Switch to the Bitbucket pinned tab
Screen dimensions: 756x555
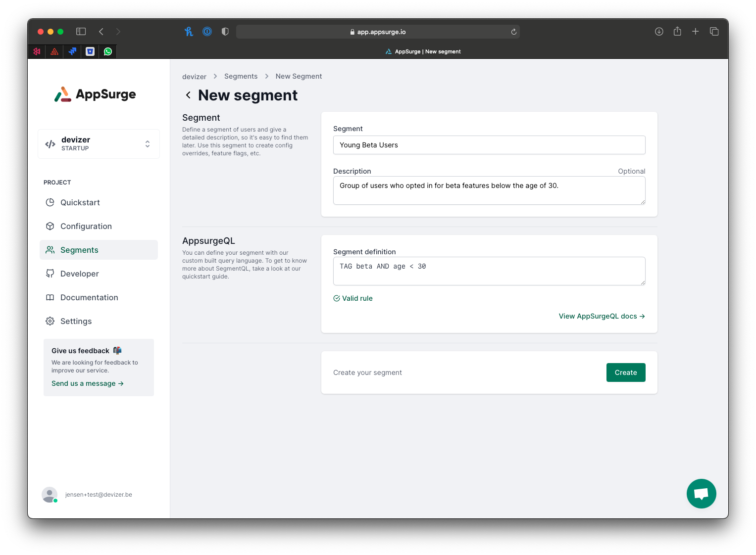(90, 51)
